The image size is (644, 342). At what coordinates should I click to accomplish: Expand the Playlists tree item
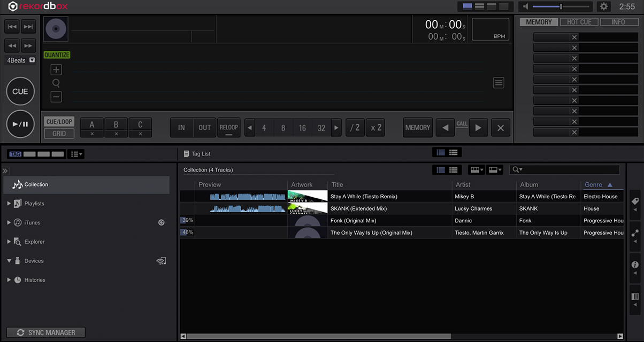coord(9,204)
